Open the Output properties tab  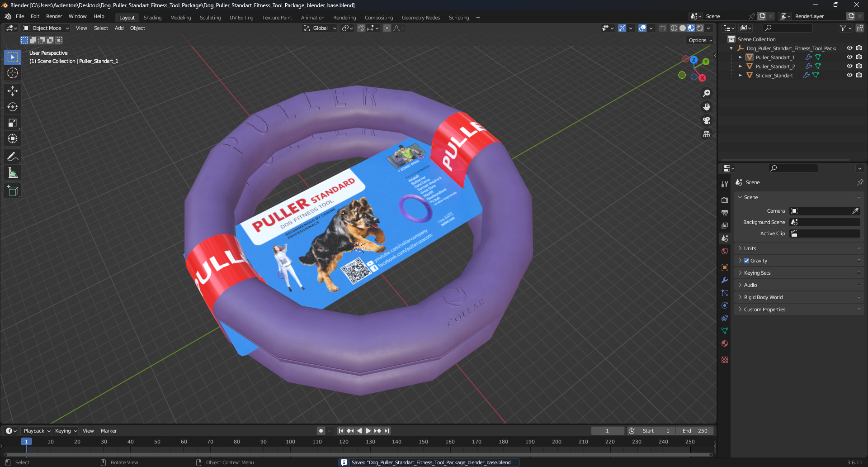pyautogui.click(x=725, y=213)
